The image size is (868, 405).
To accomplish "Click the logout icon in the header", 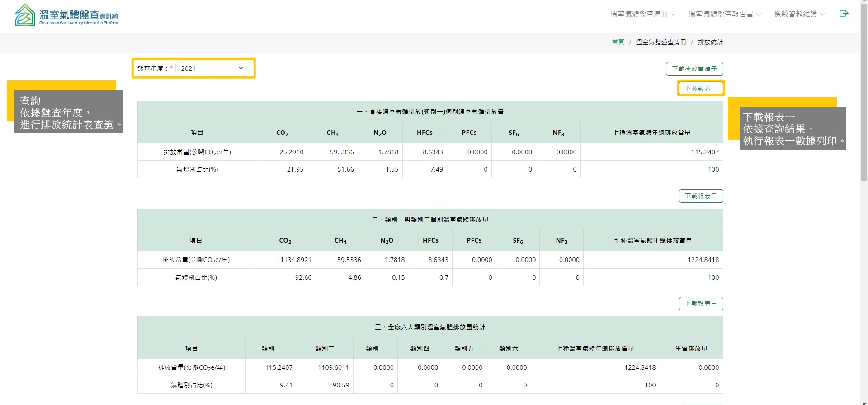I will pyautogui.click(x=844, y=14).
